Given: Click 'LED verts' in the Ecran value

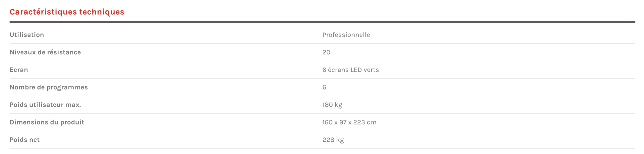Looking at the screenshot, I should coord(365,70).
